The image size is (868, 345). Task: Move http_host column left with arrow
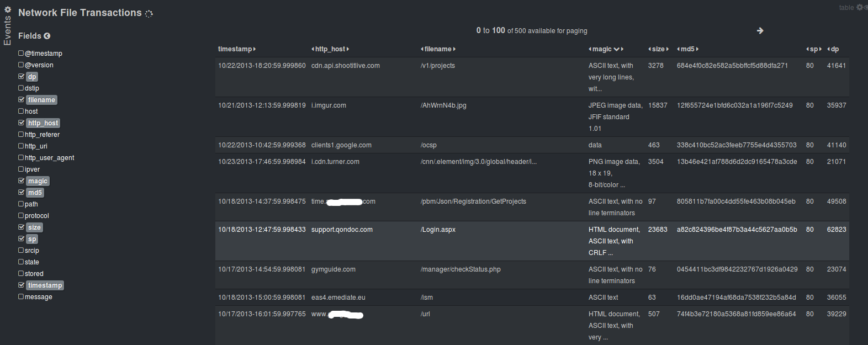click(313, 49)
